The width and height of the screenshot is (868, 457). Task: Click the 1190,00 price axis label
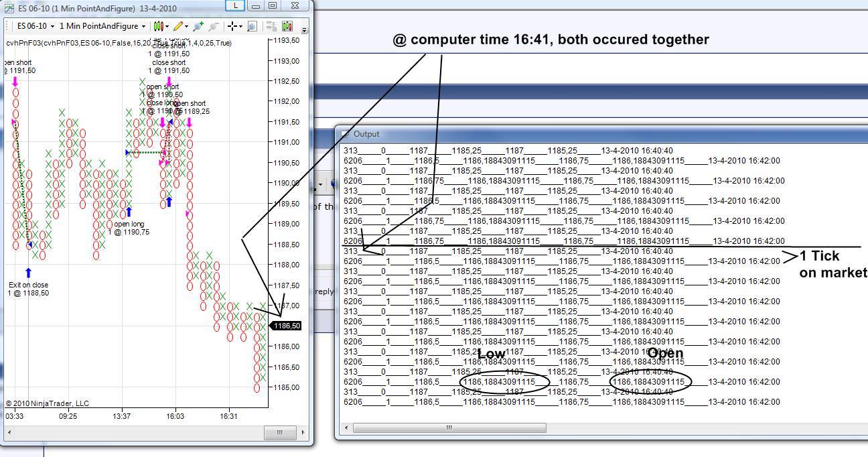coord(287,183)
